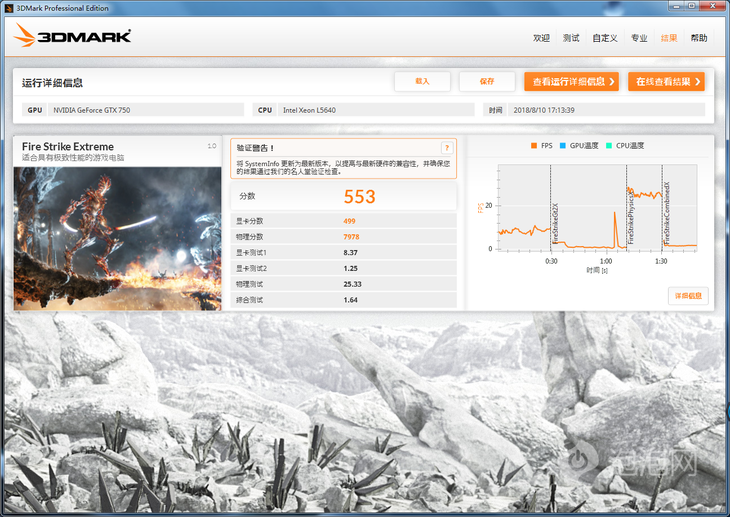Click the 载入 button
This screenshot has width=730, height=517.
422,81
